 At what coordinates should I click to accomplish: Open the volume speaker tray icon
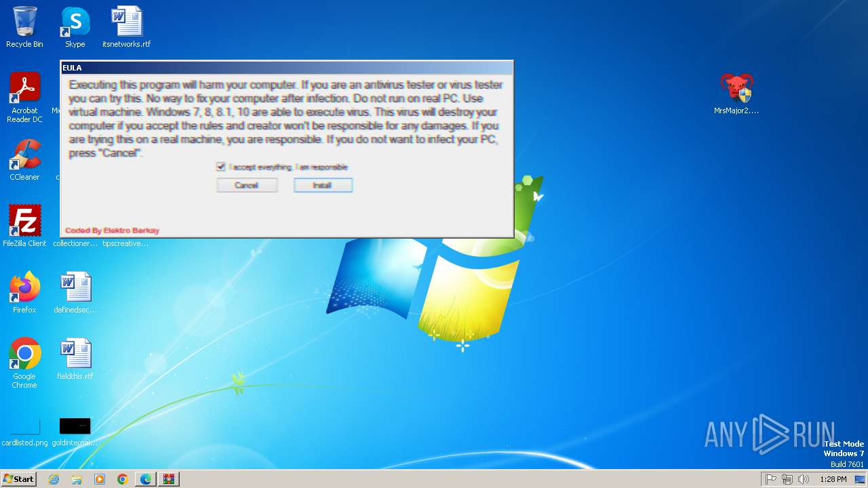(x=804, y=479)
